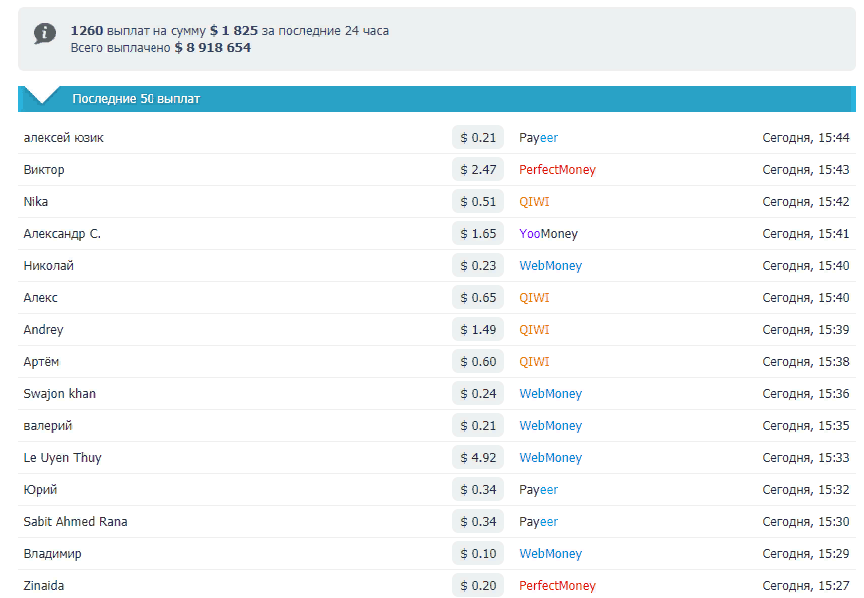Click QIWI in Алекс row
The image size is (864, 598).
click(534, 298)
